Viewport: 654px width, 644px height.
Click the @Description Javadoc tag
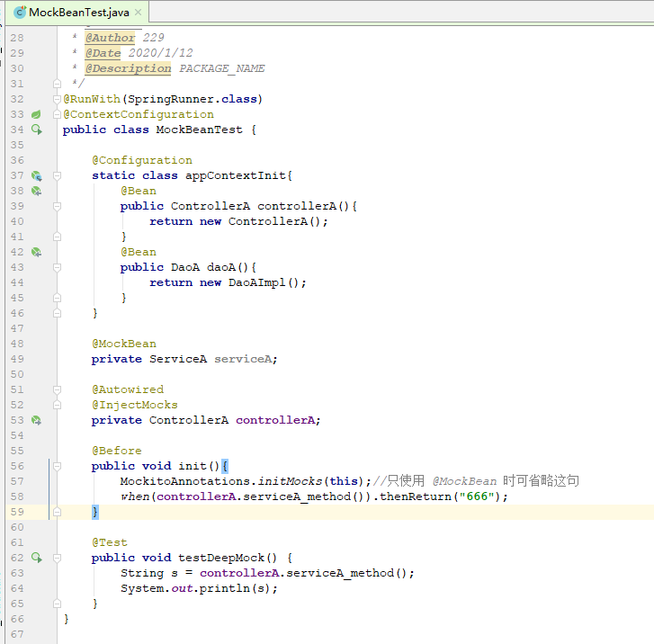(128, 68)
